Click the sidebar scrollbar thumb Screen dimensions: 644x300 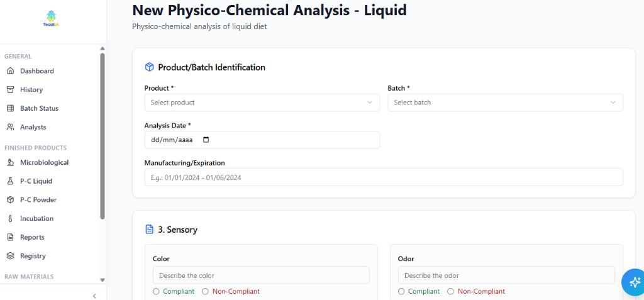[x=103, y=136]
